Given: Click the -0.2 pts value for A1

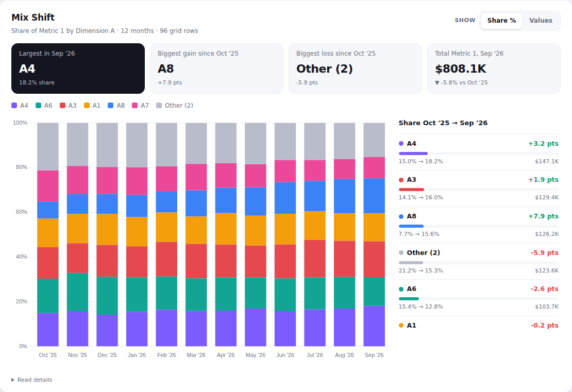Looking at the screenshot, I should point(544,325).
